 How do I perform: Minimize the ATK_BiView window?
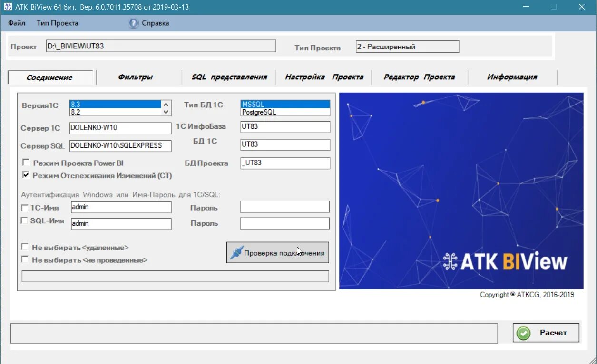(526, 7)
